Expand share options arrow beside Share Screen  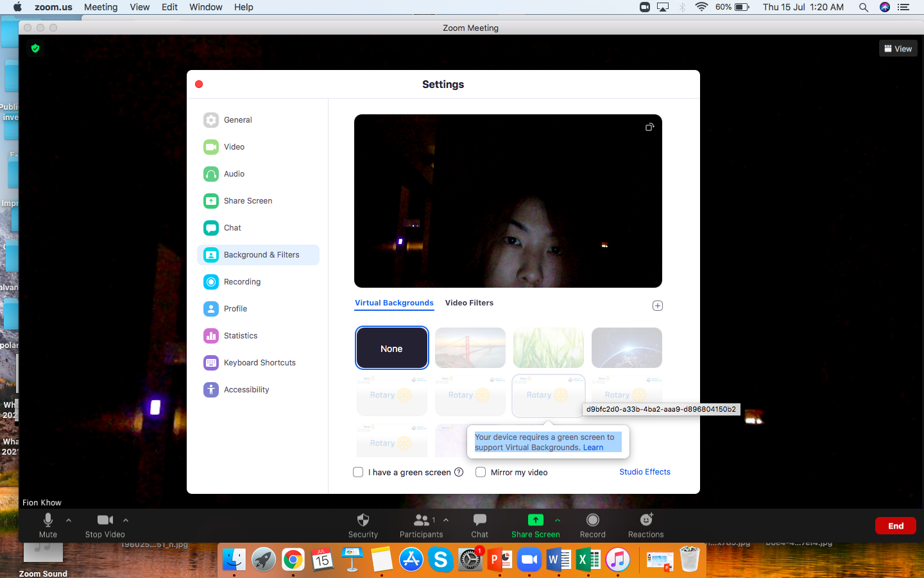click(x=558, y=520)
